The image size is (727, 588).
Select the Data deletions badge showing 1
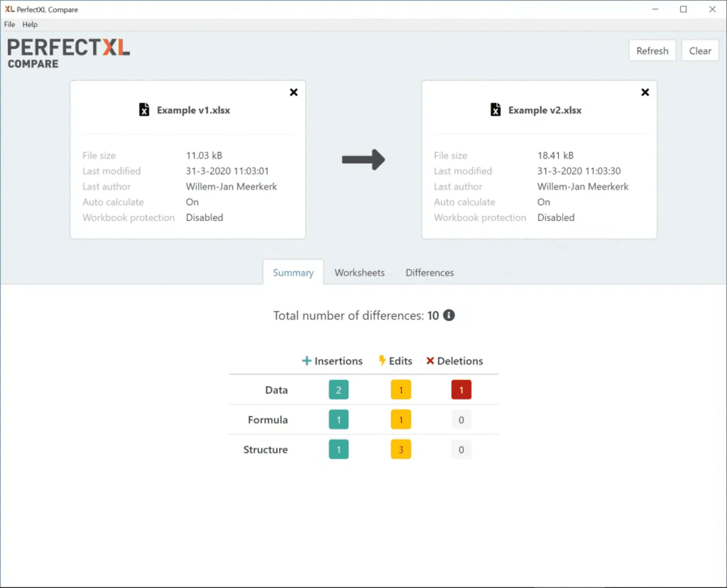tap(461, 390)
